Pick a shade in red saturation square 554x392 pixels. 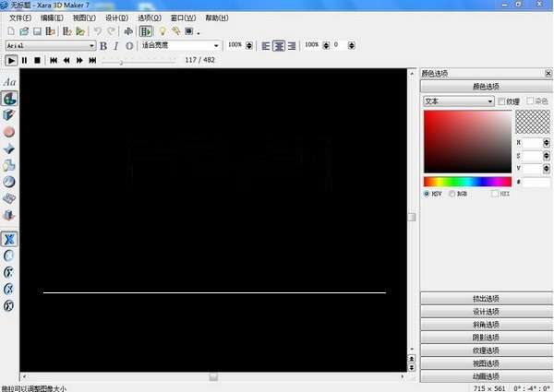[x=468, y=141]
